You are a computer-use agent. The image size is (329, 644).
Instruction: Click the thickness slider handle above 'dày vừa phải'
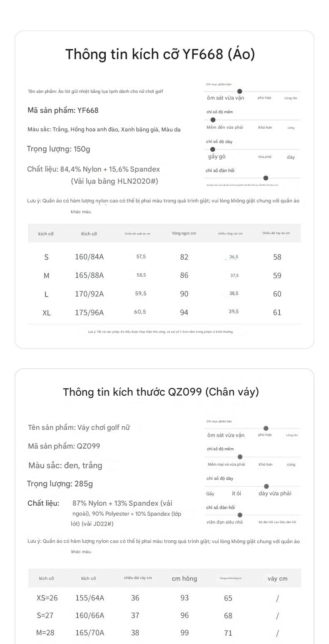267,486
